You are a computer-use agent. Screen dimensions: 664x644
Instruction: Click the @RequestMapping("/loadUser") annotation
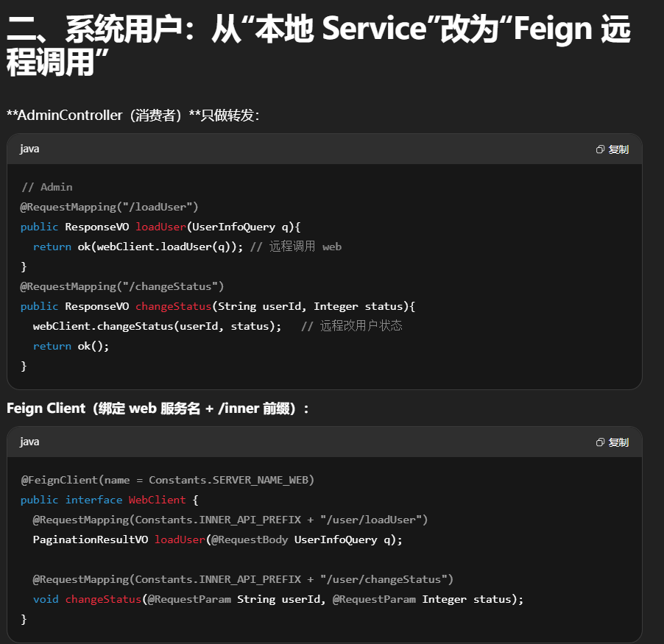(x=110, y=207)
